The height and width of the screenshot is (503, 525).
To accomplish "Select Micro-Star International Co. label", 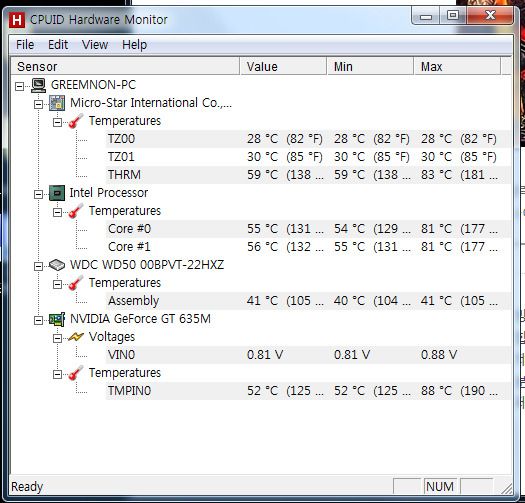I will 151,103.
